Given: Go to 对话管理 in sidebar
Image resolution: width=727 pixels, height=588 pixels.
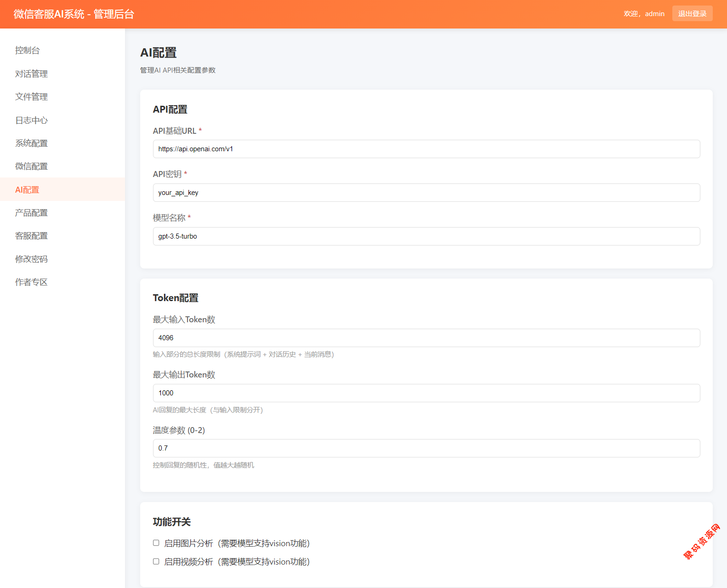Looking at the screenshot, I should pos(31,74).
